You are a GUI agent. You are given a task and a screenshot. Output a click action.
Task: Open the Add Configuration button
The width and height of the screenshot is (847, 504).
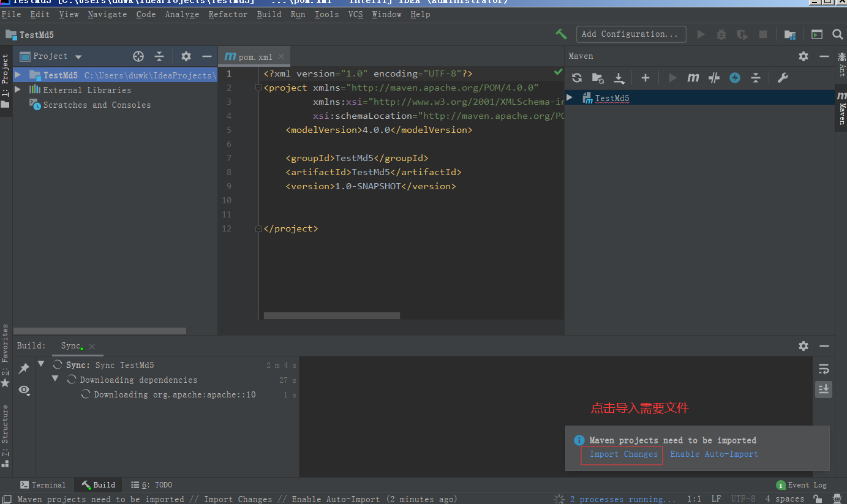pyautogui.click(x=631, y=34)
